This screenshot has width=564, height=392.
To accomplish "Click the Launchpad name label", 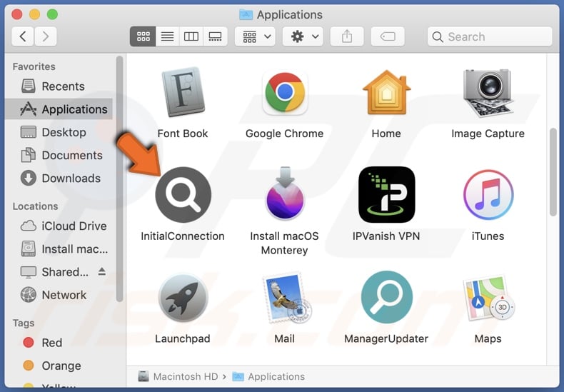I will (x=183, y=338).
